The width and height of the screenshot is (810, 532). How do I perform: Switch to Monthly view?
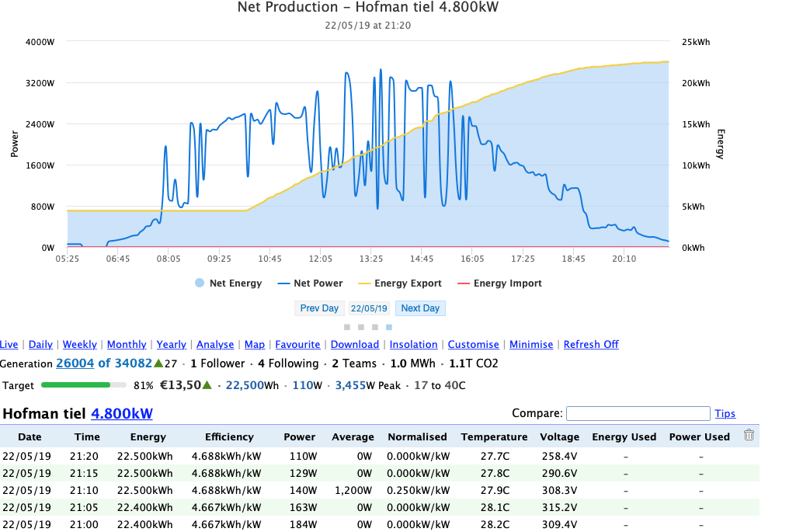point(127,345)
